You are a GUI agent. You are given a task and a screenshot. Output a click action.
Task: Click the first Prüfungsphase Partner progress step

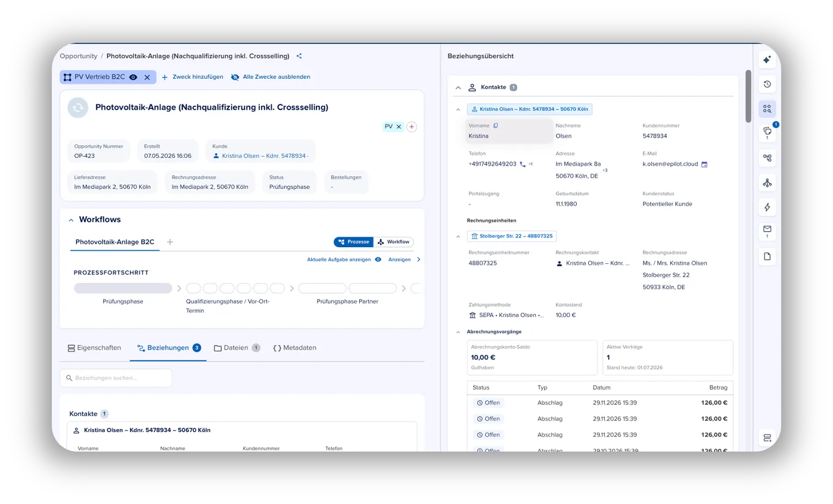pyautogui.click(x=322, y=288)
